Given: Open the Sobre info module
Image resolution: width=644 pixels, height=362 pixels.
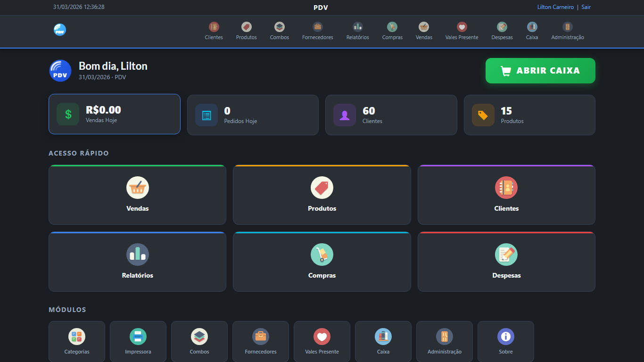Looking at the screenshot, I should coord(506,342).
